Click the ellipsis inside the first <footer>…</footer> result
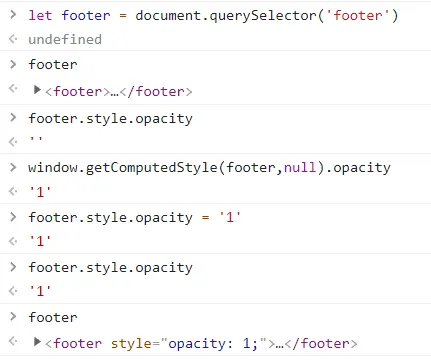 (115, 92)
